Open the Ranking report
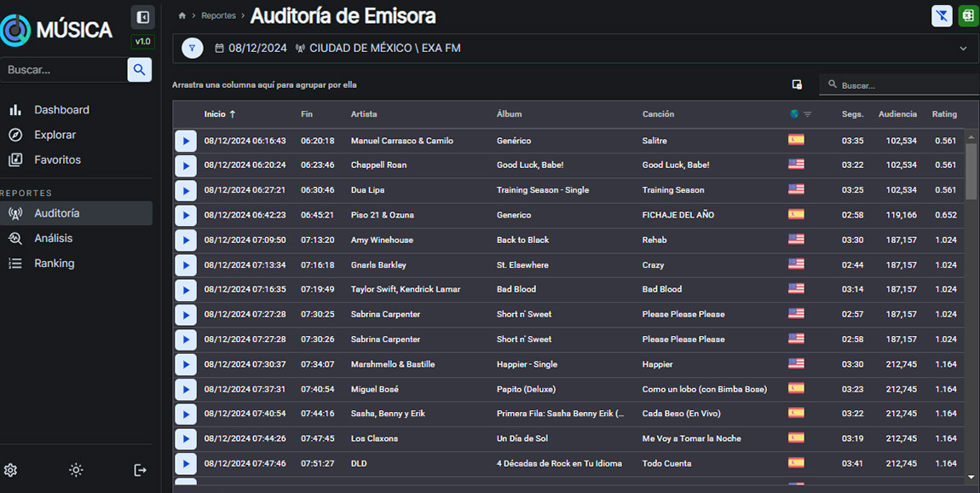 pyautogui.click(x=55, y=264)
